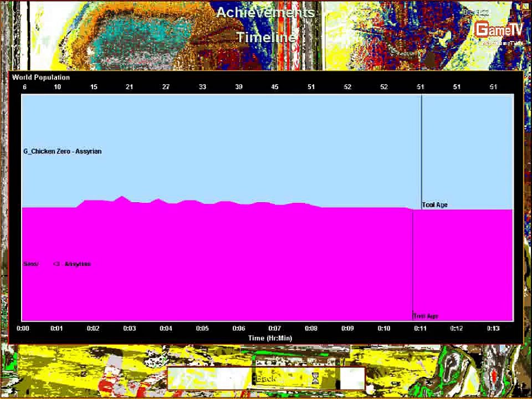Image resolution: width=532 pixels, height=399 pixels.
Task: Click the 0:06 time tick
Action: pos(239,329)
